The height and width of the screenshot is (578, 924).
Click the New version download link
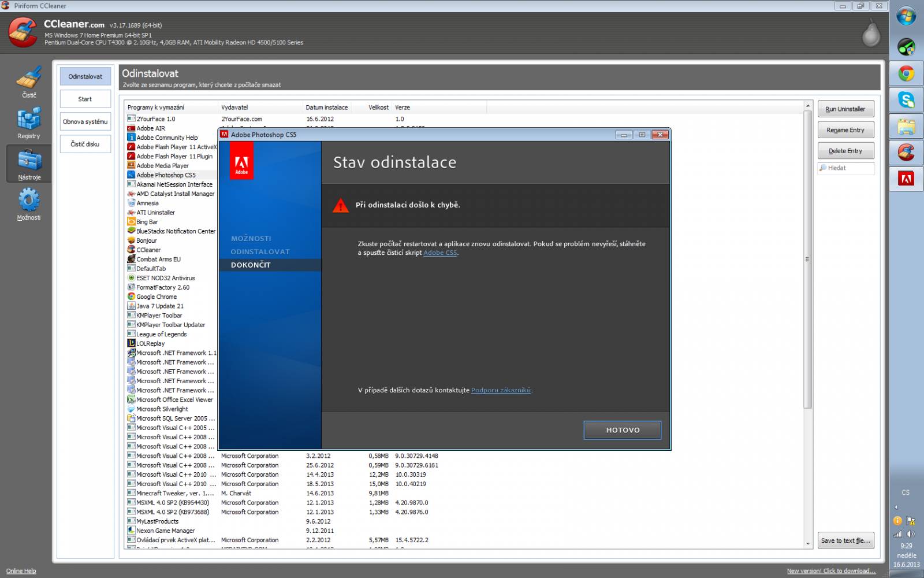point(831,571)
